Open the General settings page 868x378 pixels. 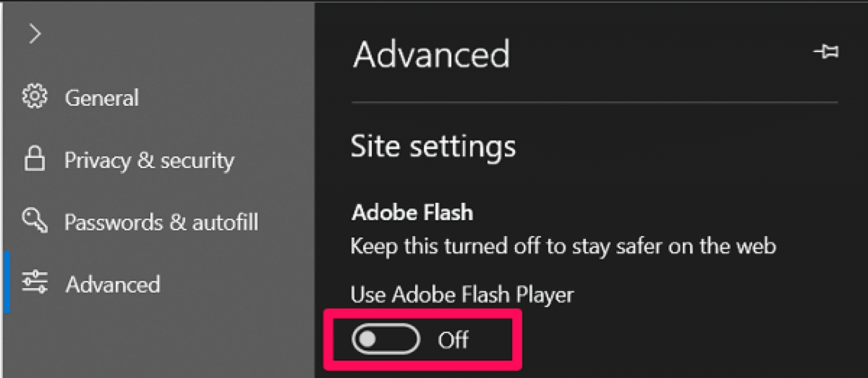(x=102, y=98)
